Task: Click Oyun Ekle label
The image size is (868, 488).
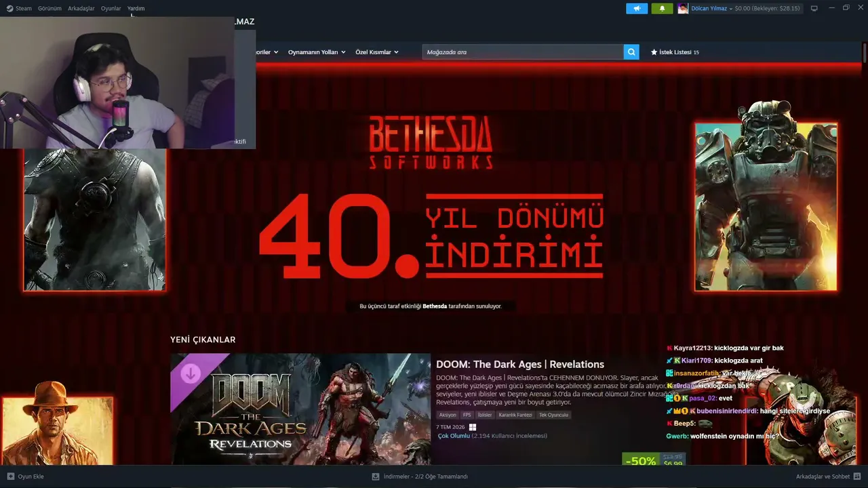Action: click(x=31, y=476)
